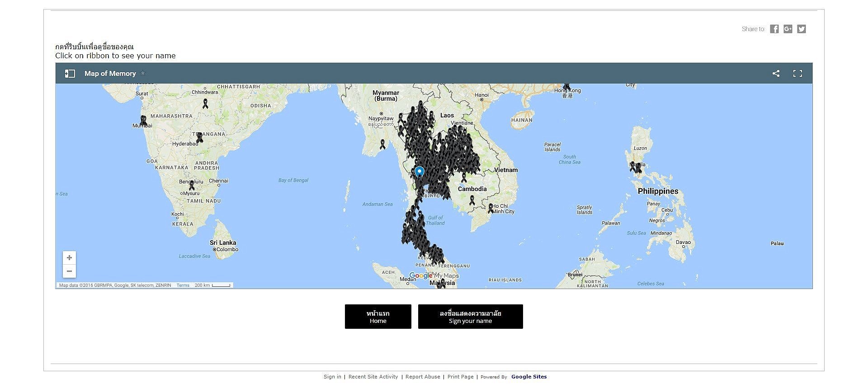Open the map legend side panel
868x392 pixels.
tap(70, 74)
